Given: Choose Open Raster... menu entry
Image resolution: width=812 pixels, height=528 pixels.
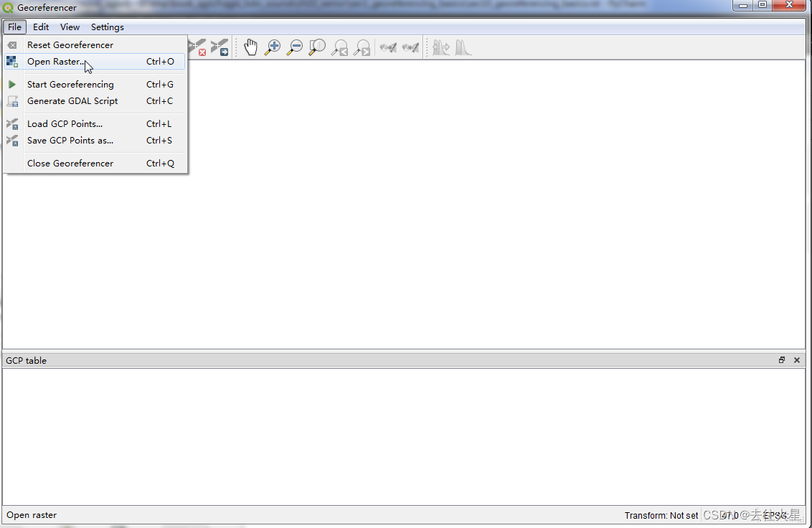Looking at the screenshot, I should pyautogui.click(x=95, y=62).
